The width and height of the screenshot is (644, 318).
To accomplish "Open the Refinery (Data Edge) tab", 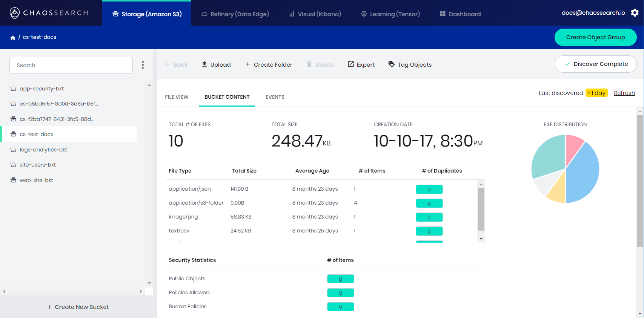I will pos(235,14).
